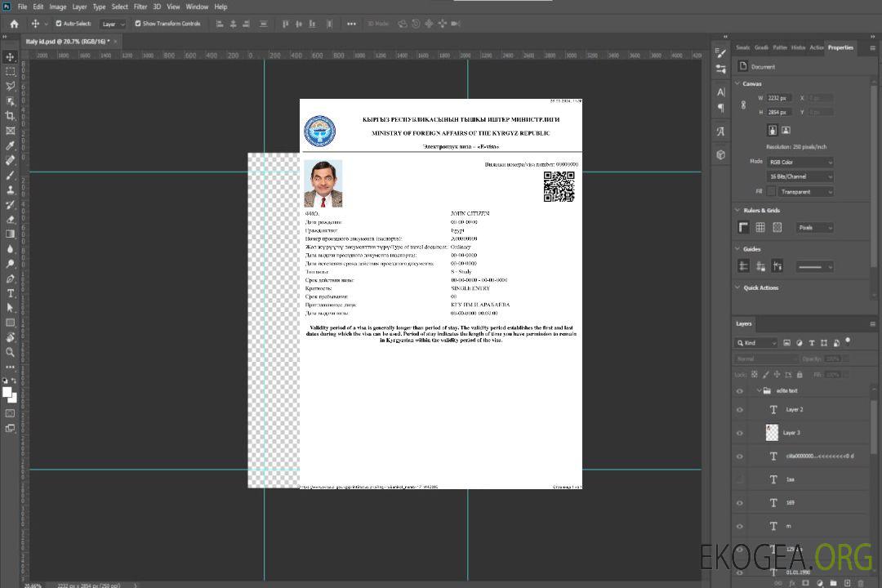Image resolution: width=882 pixels, height=588 pixels.
Task: Collapse the 'edite text' layer group
Action: [x=759, y=390]
